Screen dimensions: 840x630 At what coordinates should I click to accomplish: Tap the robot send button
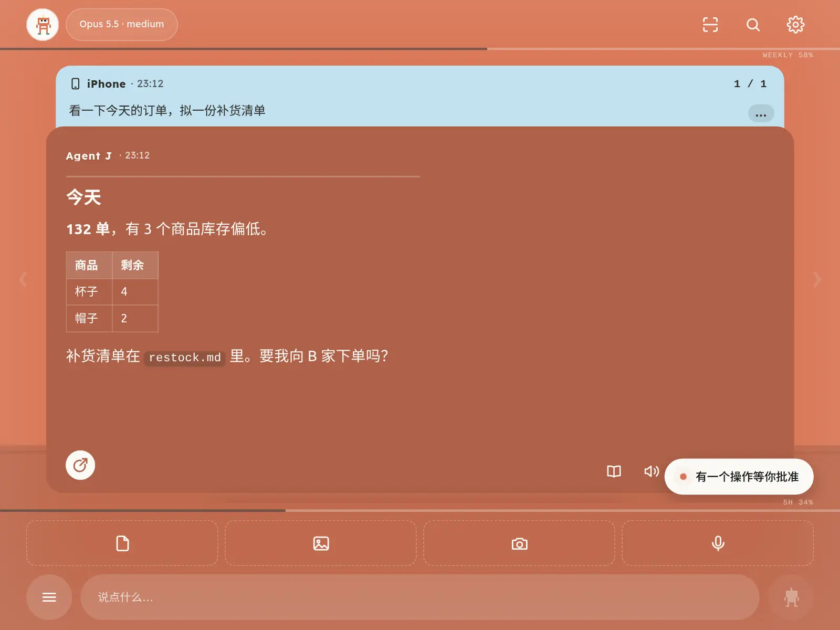(x=791, y=597)
